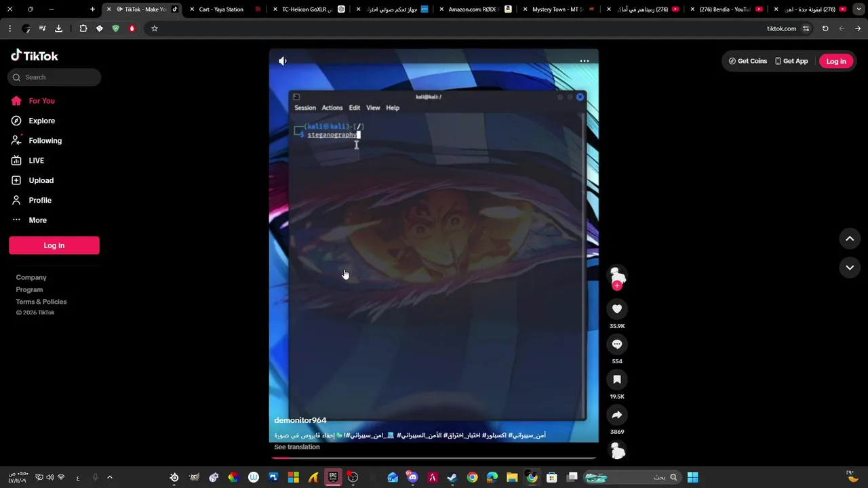Click the comments count 554
This screenshot has width=868, height=488.
tap(617, 361)
